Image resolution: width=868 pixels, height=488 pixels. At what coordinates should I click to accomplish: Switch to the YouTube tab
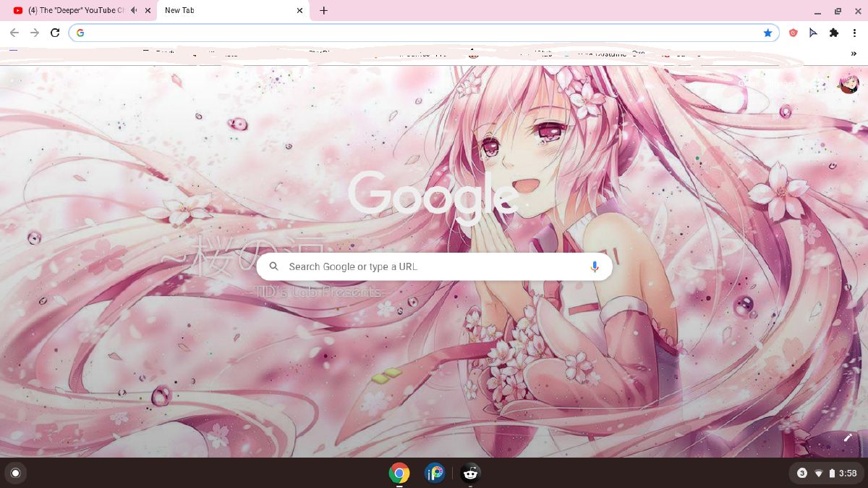(x=72, y=10)
